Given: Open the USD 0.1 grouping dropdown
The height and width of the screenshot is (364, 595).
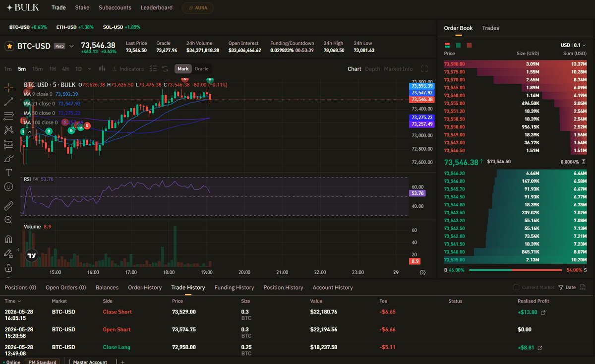Looking at the screenshot, I should pyautogui.click(x=573, y=45).
